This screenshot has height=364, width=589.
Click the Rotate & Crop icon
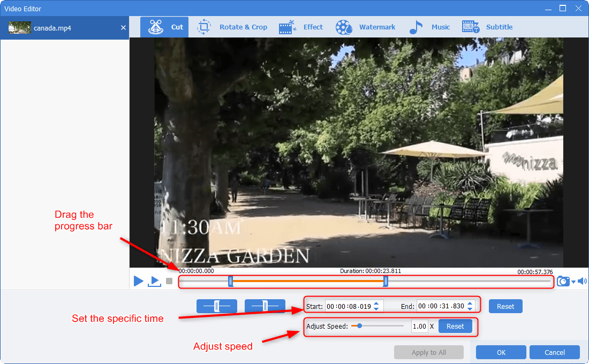(203, 27)
